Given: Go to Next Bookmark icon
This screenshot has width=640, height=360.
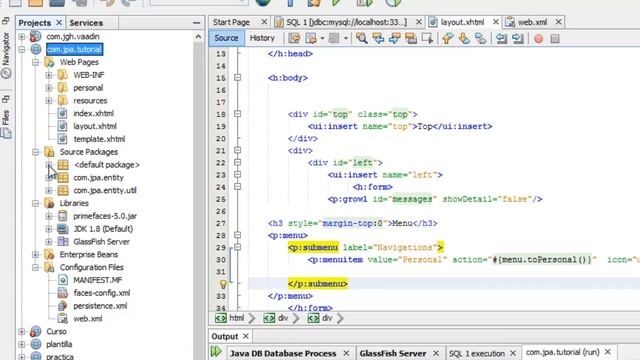Looking at the screenshot, I should [464, 38].
